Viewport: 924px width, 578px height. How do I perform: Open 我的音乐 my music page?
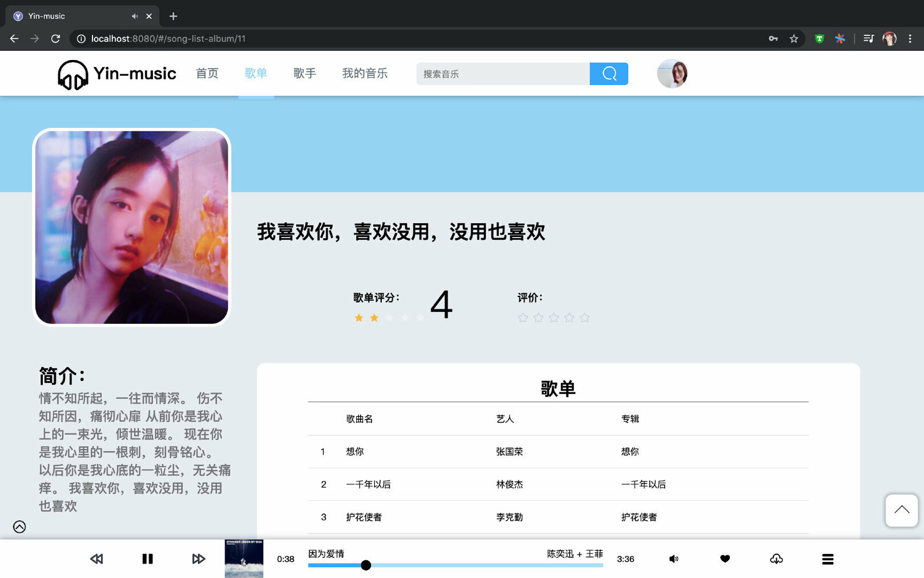364,73
